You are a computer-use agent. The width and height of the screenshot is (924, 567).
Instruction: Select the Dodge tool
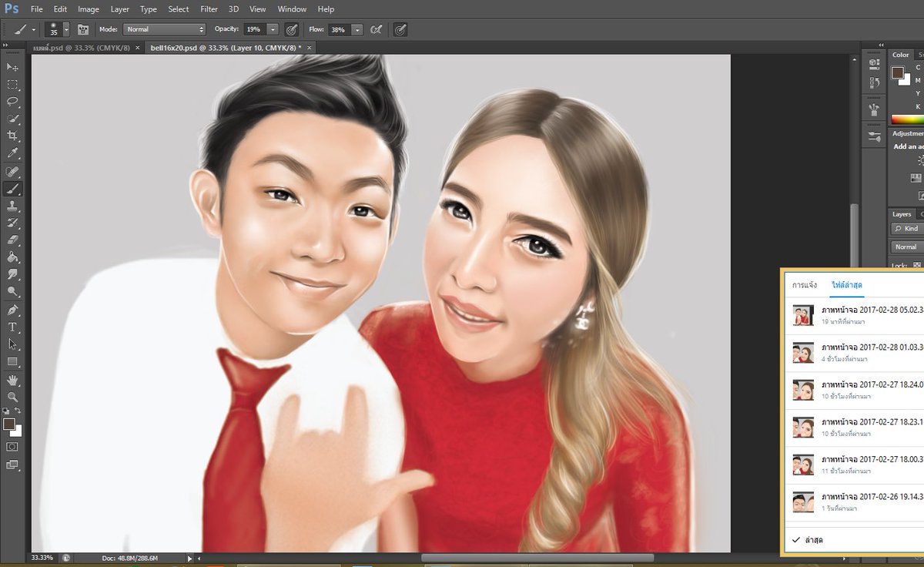(x=12, y=291)
